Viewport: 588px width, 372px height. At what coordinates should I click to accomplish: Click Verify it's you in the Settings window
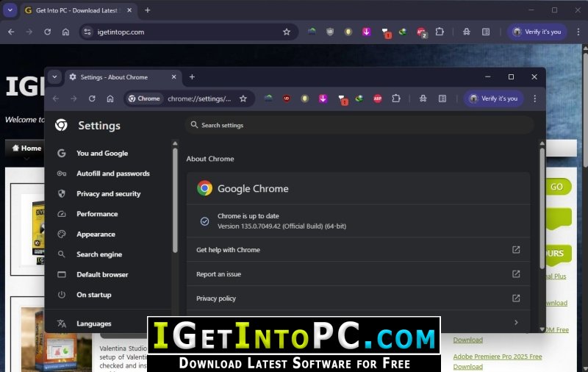[x=493, y=99]
